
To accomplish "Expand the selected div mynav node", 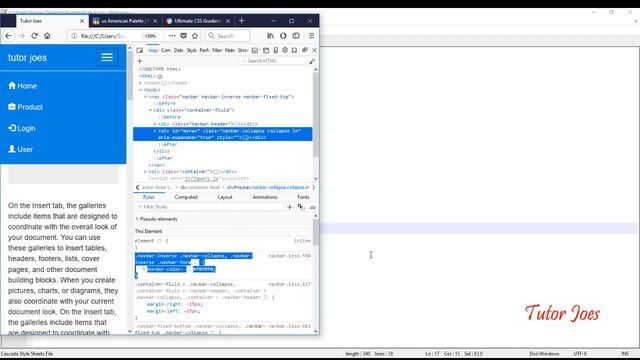I will click(155, 131).
